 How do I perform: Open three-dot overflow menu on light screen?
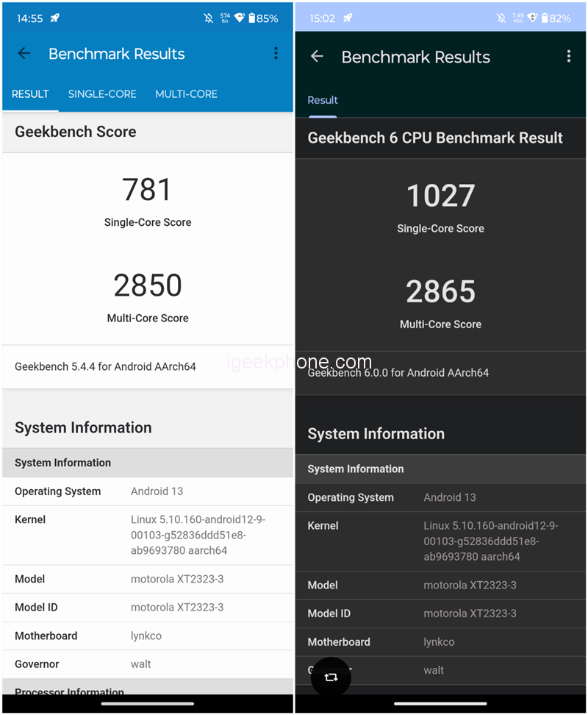click(276, 53)
